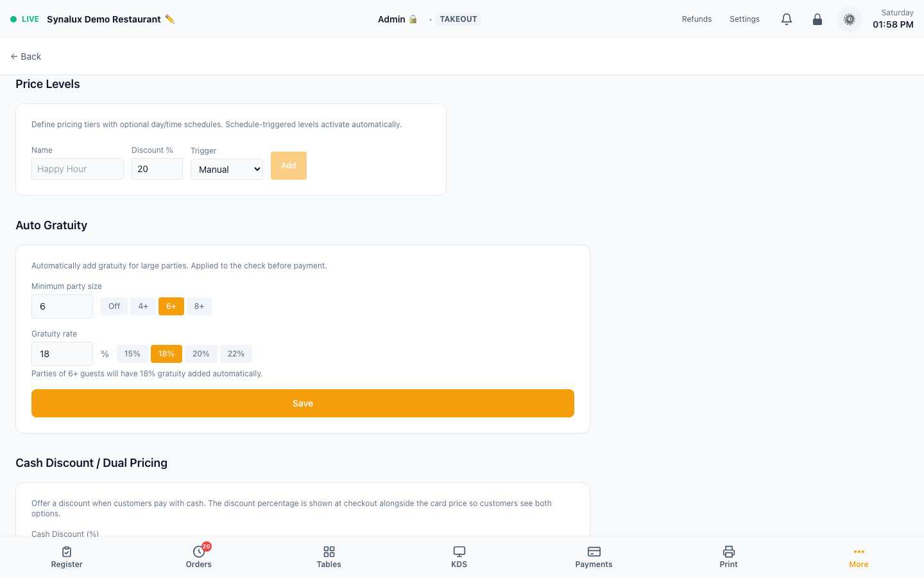
Task: Choose the 15% gratuity rate
Action: [132, 354]
